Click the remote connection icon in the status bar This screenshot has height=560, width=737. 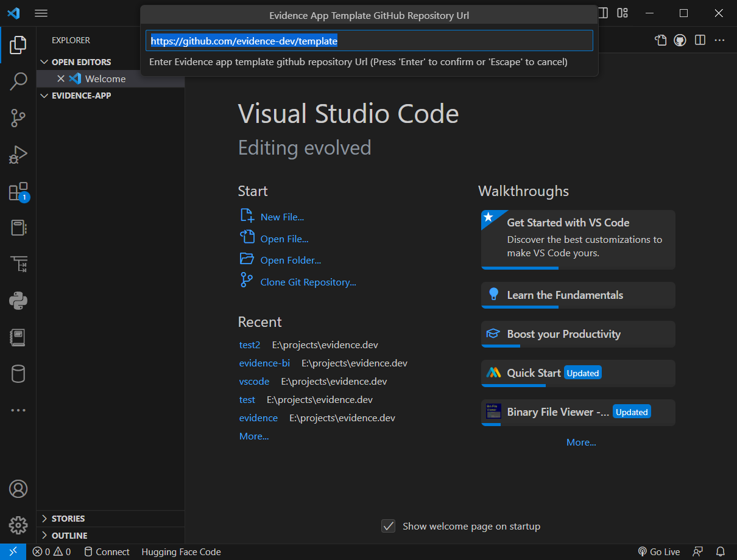[13, 551]
